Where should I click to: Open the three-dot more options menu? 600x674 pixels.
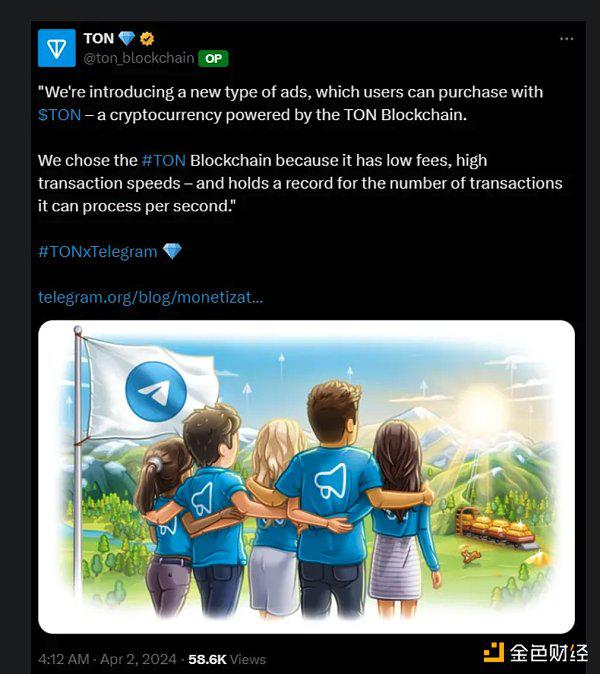[566, 39]
